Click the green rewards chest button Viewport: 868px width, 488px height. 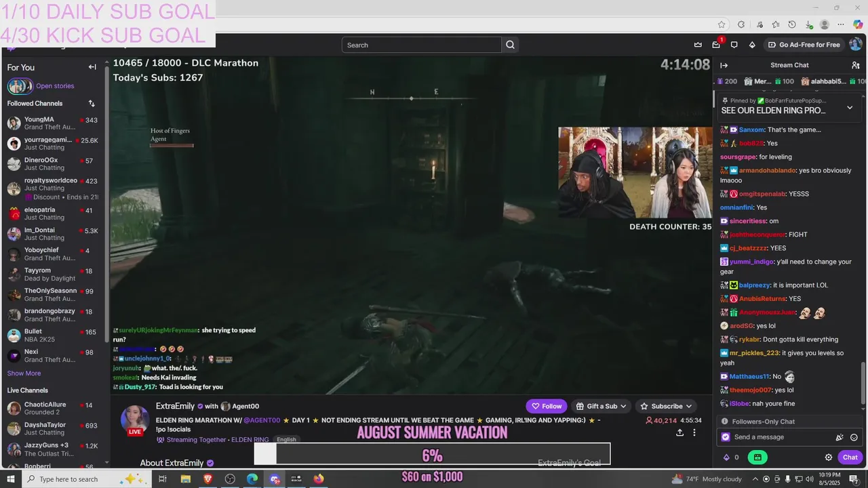[757, 457]
